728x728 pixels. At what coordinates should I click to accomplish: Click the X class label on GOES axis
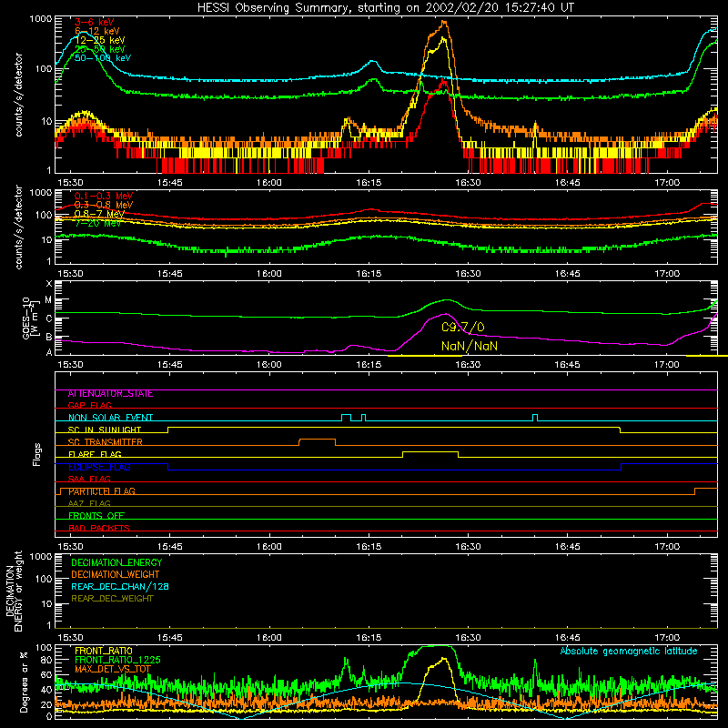(49, 284)
